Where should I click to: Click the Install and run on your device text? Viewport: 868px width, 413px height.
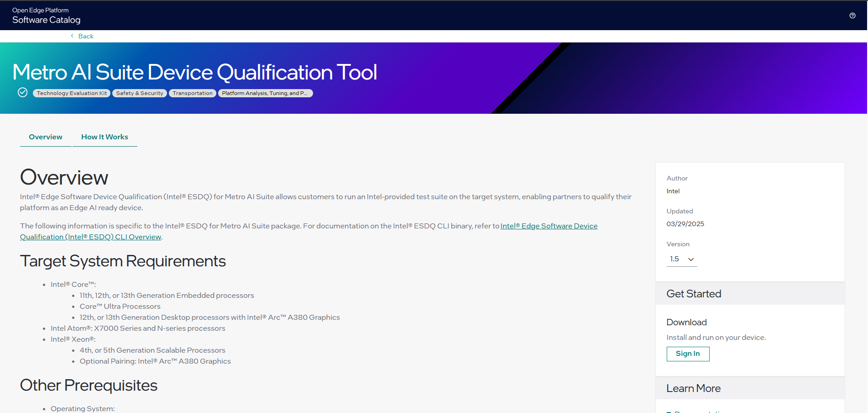pos(716,338)
